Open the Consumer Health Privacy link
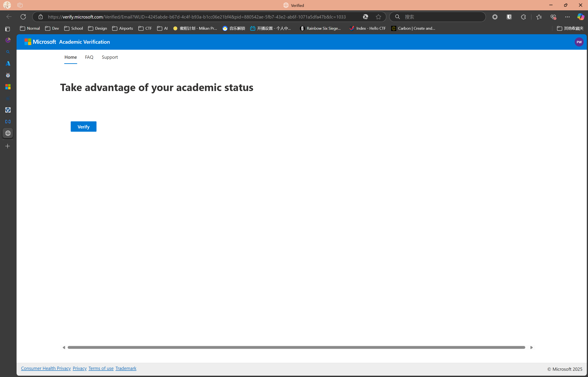This screenshot has height=377, width=588. pyautogui.click(x=46, y=368)
